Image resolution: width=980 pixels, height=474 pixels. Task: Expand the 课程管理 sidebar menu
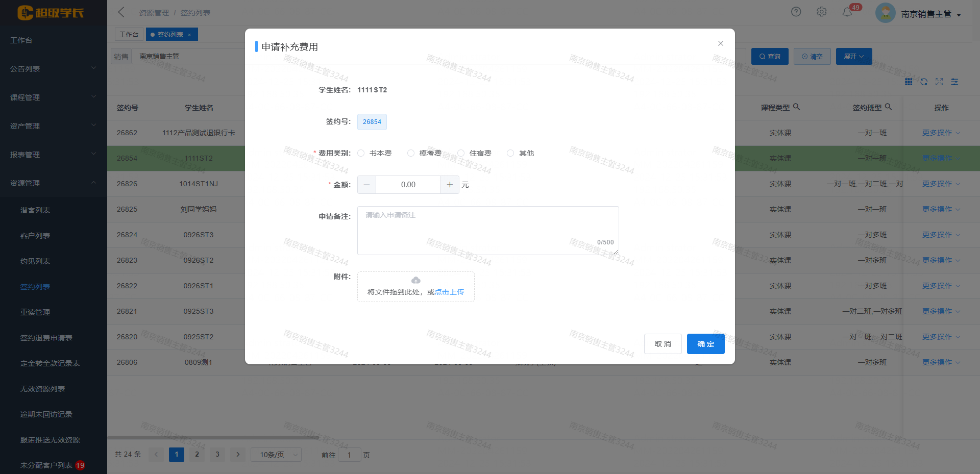pos(53,97)
